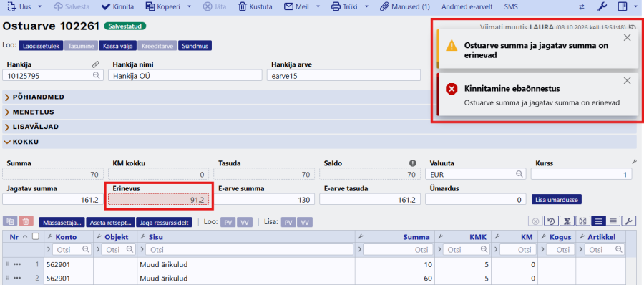Click the link icon above Hankija field
This screenshot has width=644, height=285.
coord(96,64)
